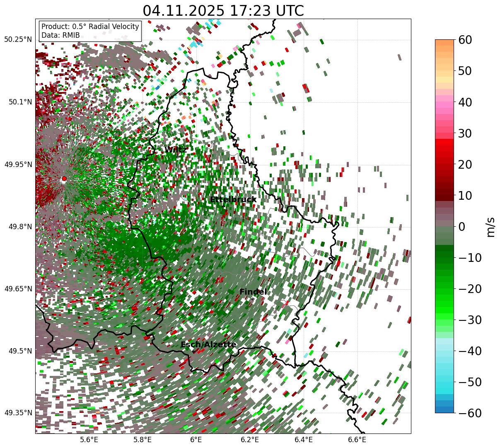500x448 pixels.
Task: Click the 6°E longitude tick label
Action: (196, 440)
